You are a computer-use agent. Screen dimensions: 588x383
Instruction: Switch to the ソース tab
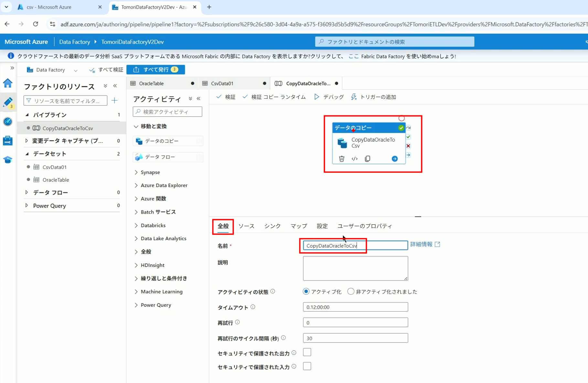coord(246,226)
